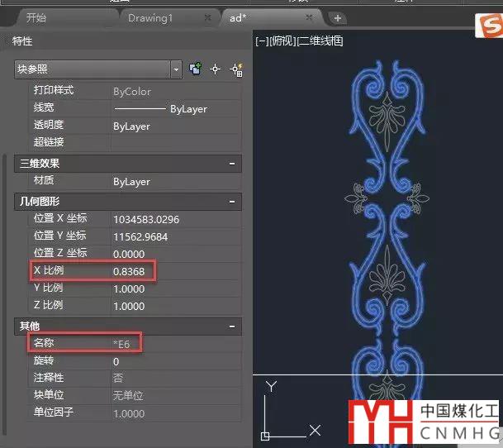Collapse the 几何图形 section
The width and height of the screenshot is (503, 448).
pos(234,202)
